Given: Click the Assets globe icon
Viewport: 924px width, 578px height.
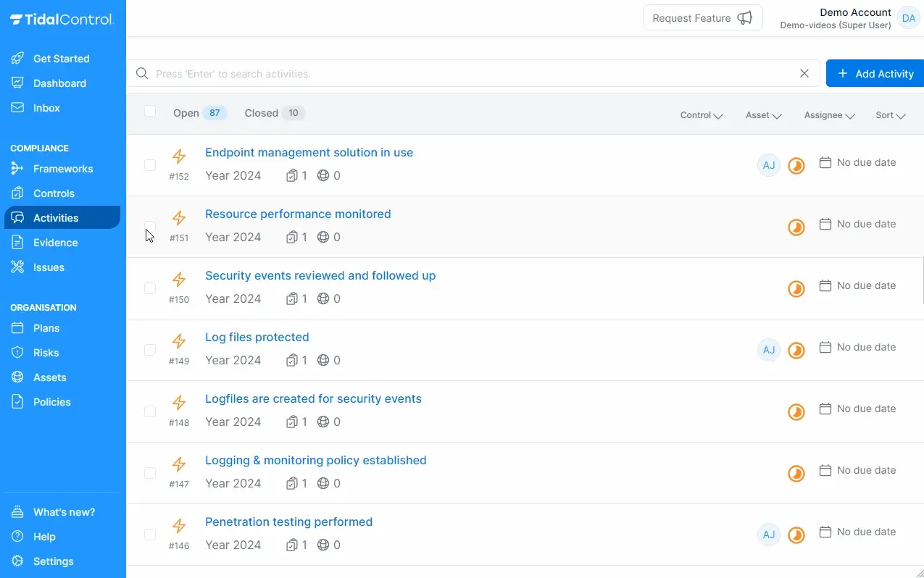Looking at the screenshot, I should [17, 377].
